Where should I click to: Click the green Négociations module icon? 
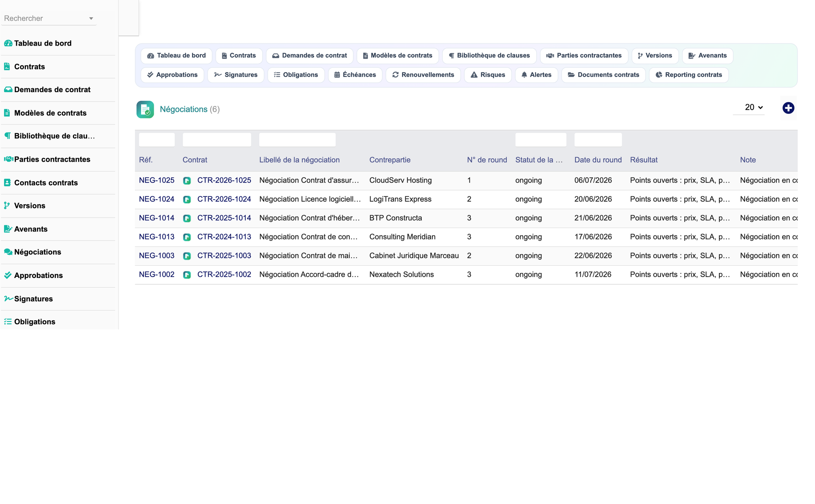pyautogui.click(x=145, y=109)
